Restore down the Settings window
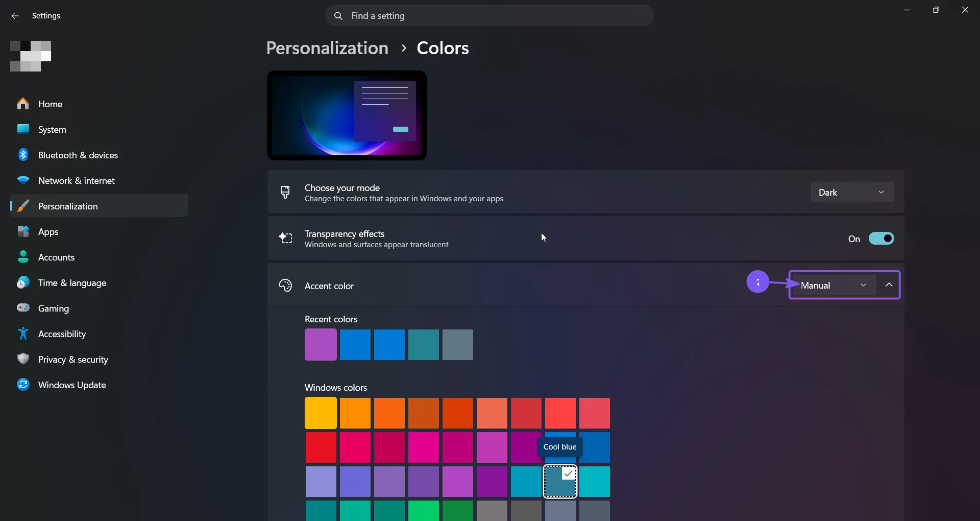This screenshot has width=980, height=521. click(936, 10)
